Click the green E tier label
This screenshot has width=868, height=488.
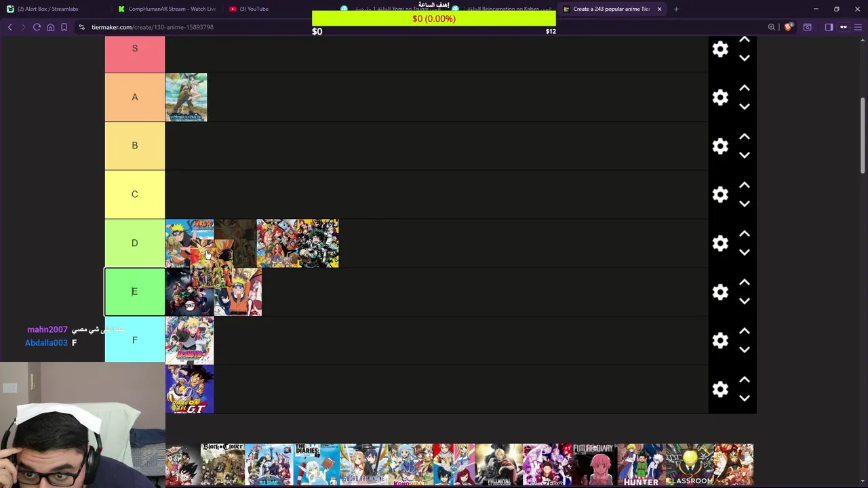point(135,291)
